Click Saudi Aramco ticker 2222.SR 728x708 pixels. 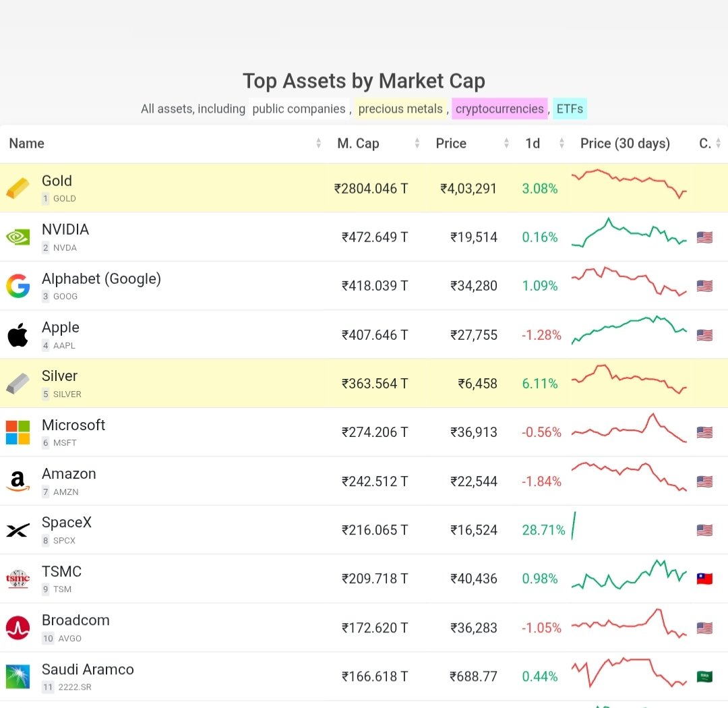pos(75,687)
